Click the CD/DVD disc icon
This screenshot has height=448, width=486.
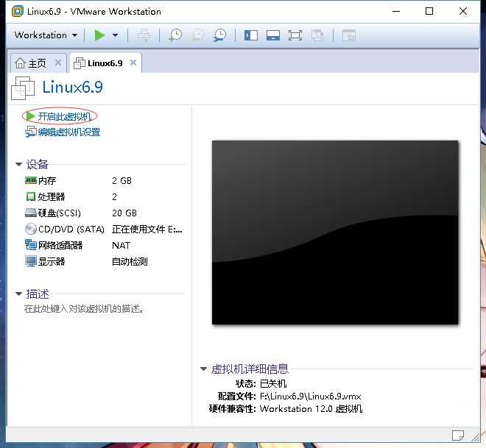tap(31, 229)
